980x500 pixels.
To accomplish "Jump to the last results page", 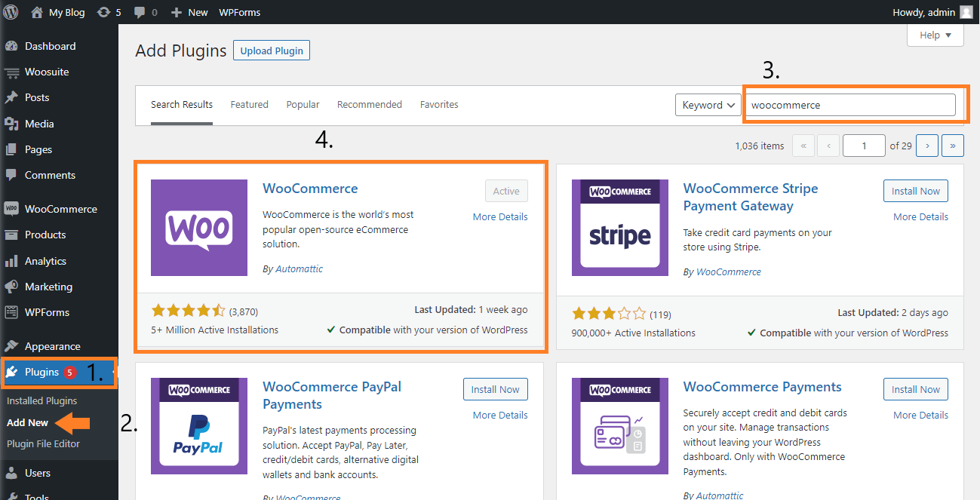I will 954,146.
